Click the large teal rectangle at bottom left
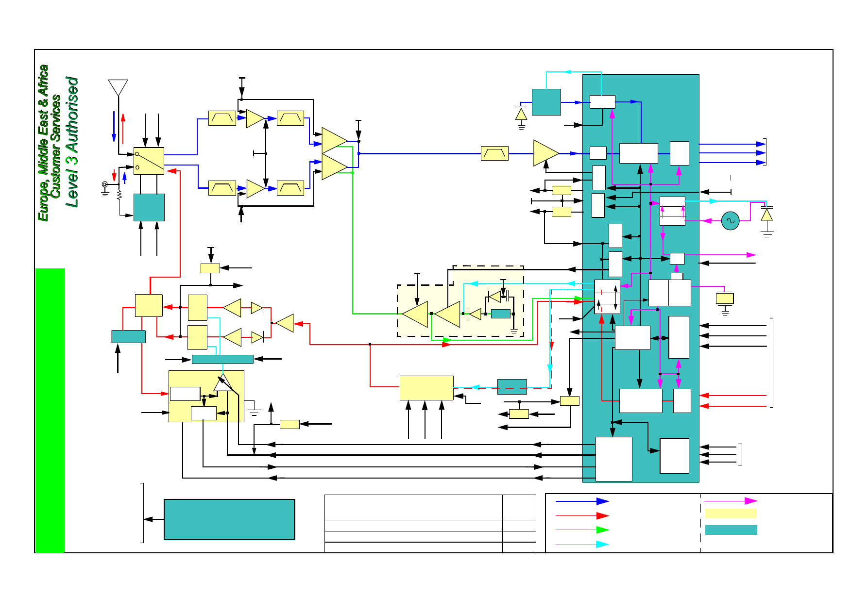Image resolution: width=868 pixels, height=613 pixels. pyautogui.click(x=229, y=519)
